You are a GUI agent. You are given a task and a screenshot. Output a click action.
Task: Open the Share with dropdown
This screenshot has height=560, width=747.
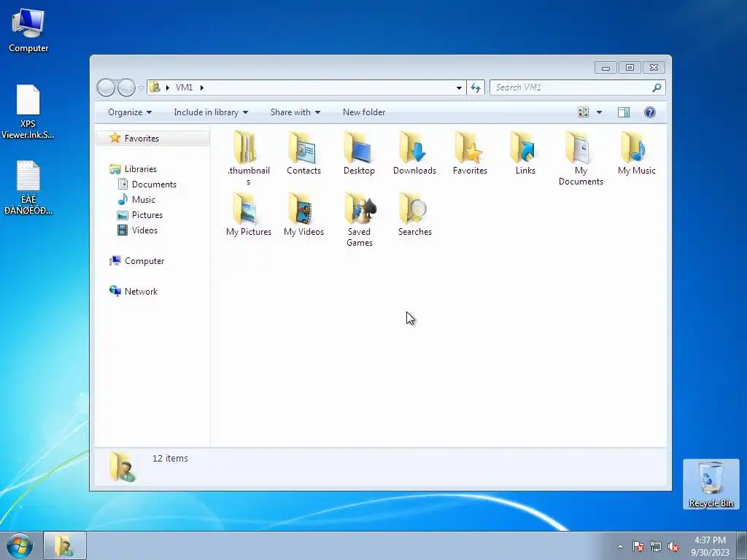(295, 112)
